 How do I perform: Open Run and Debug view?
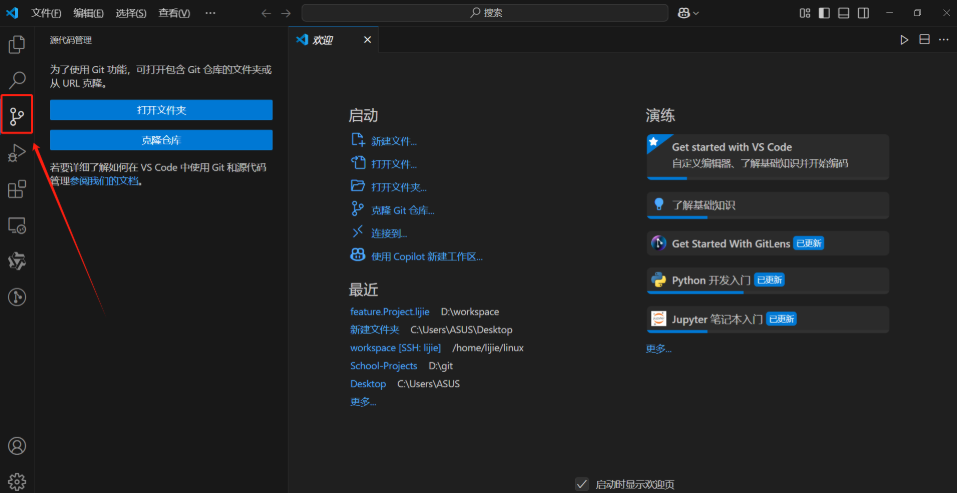(17, 153)
